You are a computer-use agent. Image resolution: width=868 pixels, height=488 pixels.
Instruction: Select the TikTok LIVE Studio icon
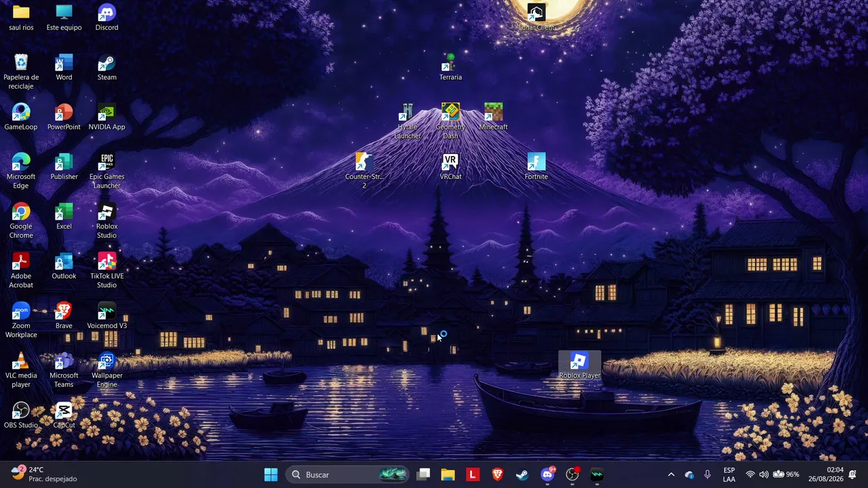pos(106,270)
